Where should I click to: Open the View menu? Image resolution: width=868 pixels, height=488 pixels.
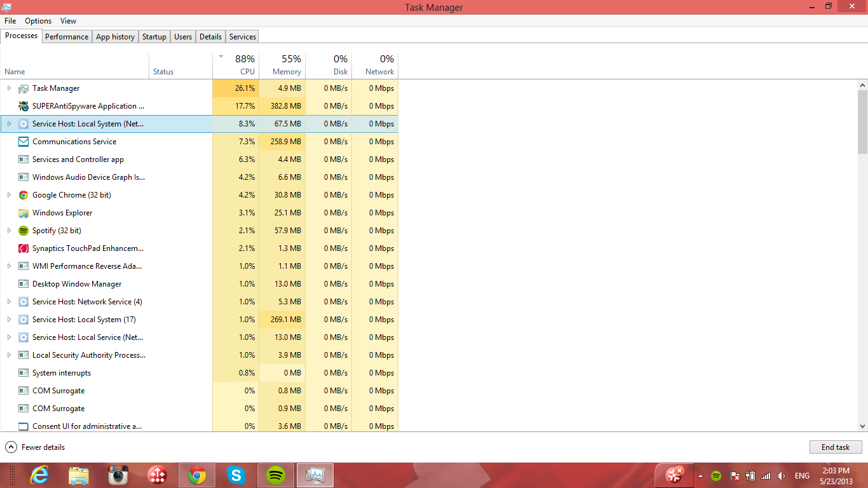pyautogui.click(x=69, y=21)
